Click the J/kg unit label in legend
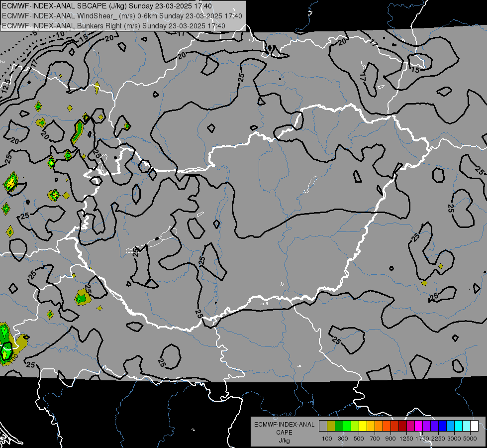Viewport: 487px width, 448px height. [x=284, y=441]
